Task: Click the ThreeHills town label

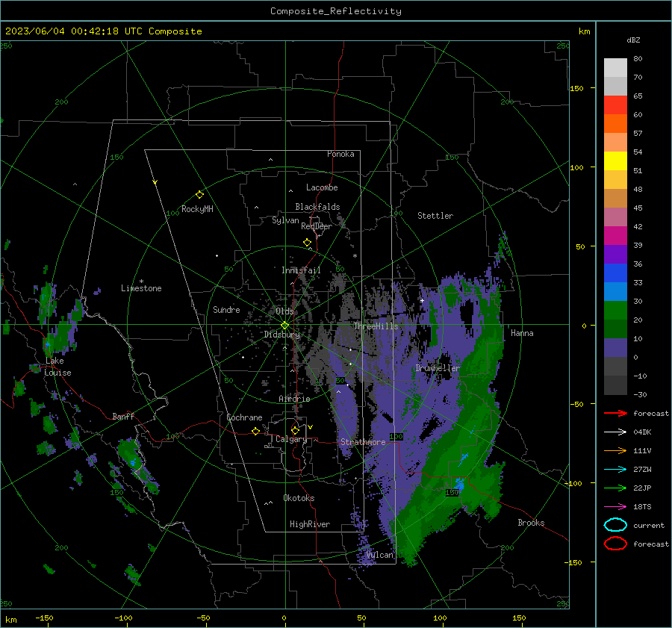Action: tap(376, 326)
